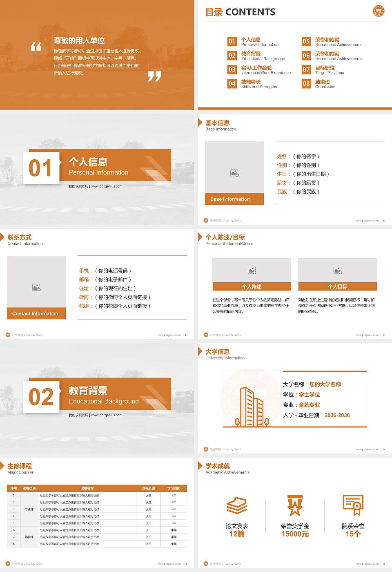Click the orange 03 badge for 实习/工作经验
Image resolution: width=392 pixels, height=572 pixels.
point(232,70)
